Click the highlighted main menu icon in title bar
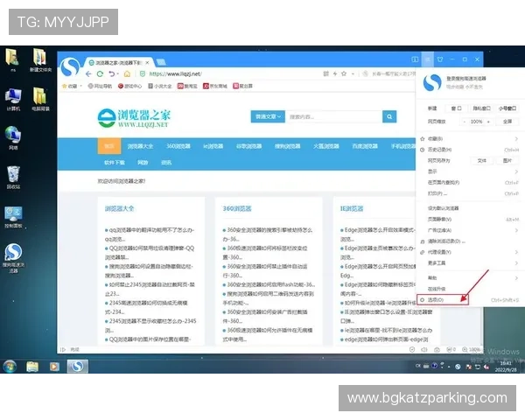Screen dimensions: 525x420 point(428,59)
